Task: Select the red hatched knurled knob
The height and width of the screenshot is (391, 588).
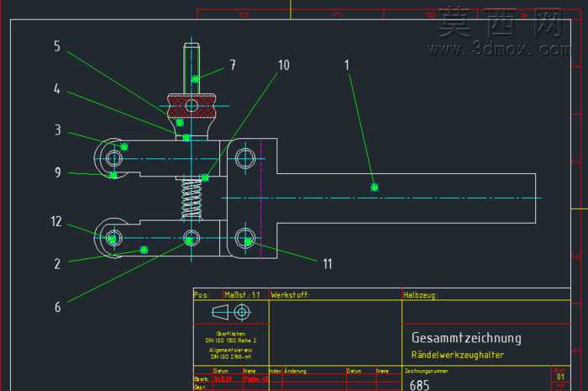Action: [192, 105]
